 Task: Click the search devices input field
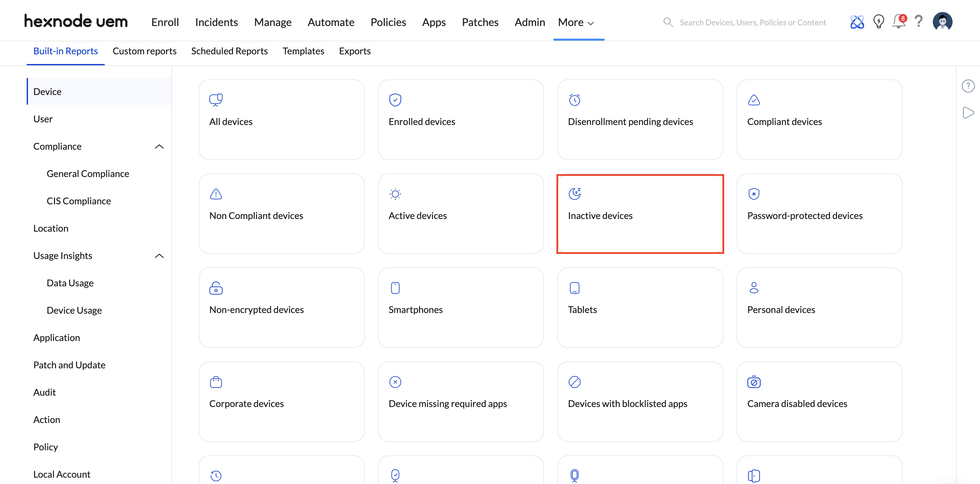753,22
